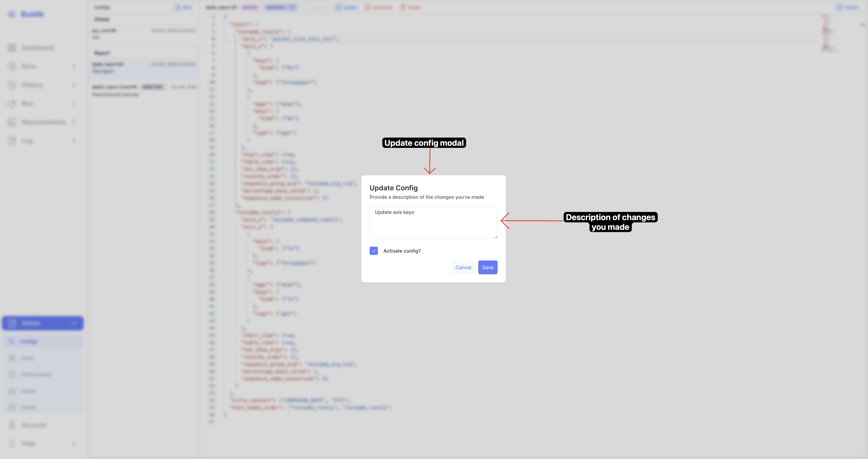
Task: Open the Help section chevron
Action: [74, 444]
